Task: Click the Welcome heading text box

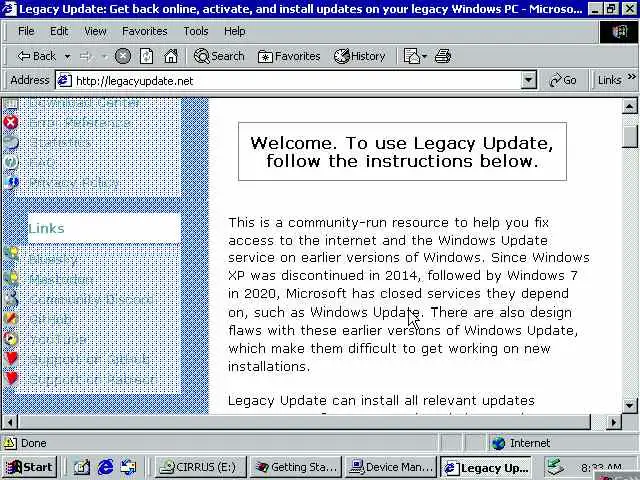Action: click(x=402, y=151)
